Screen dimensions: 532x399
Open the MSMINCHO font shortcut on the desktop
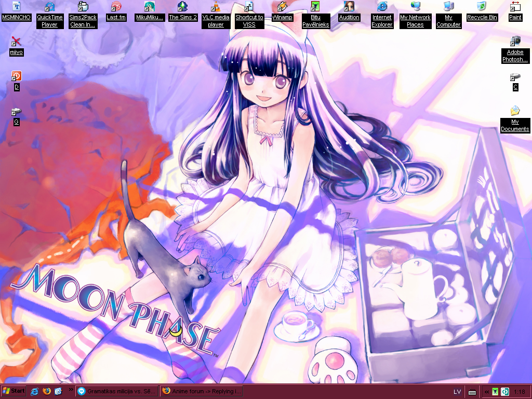(x=16, y=11)
